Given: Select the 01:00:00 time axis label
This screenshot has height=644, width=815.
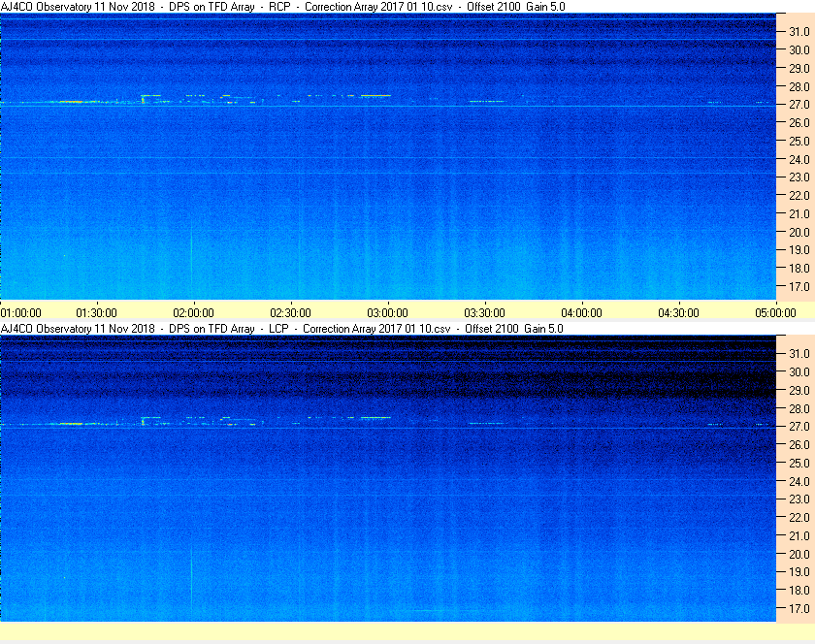Looking at the screenshot, I should point(20,313).
